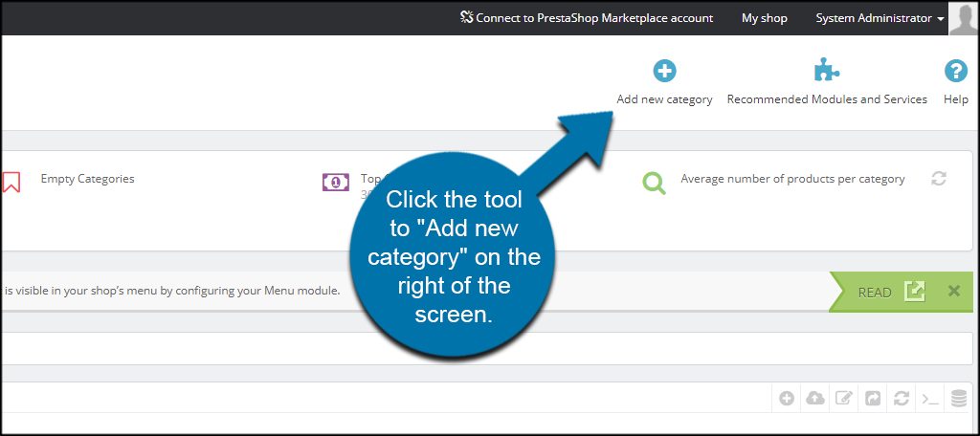The height and width of the screenshot is (436, 980).
Task: Click the database stack icon
Action: 958,399
